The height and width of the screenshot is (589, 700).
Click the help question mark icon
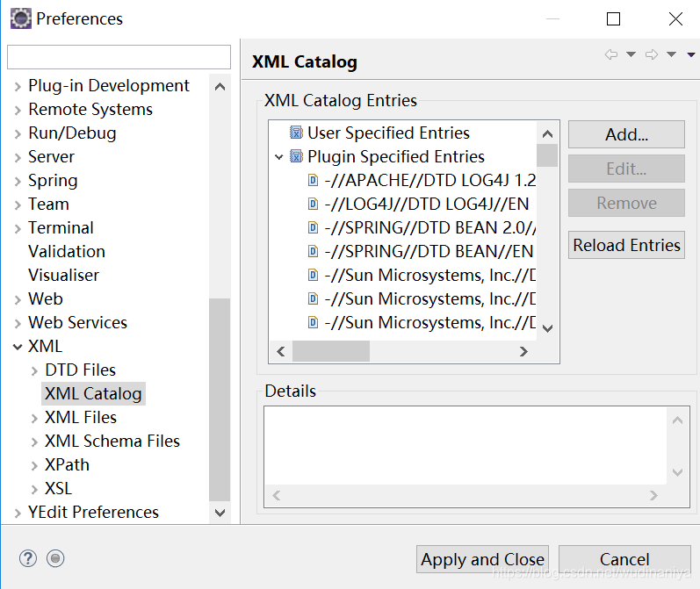coord(28,558)
